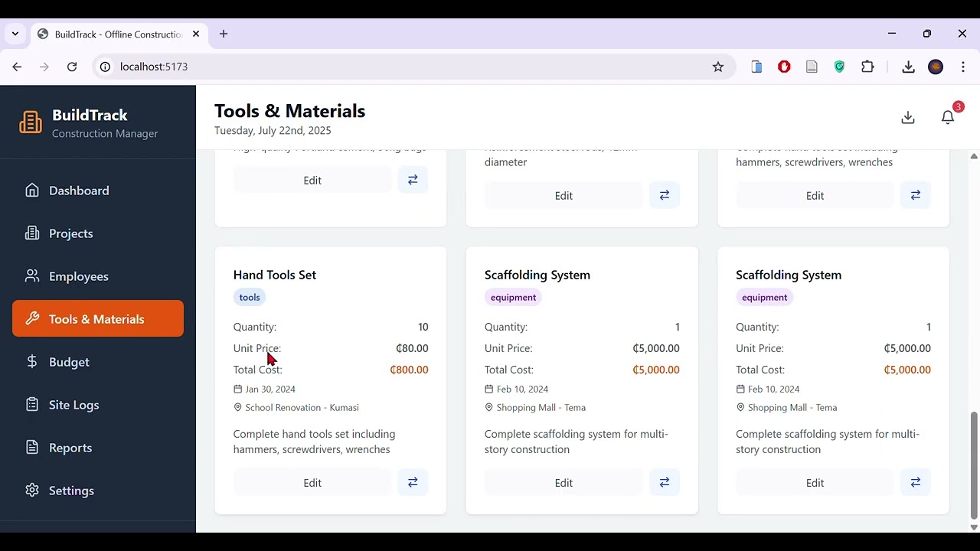Click the Hand Tools Set card title
The width and height of the screenshot is (980, 551).
click(275, 275)
